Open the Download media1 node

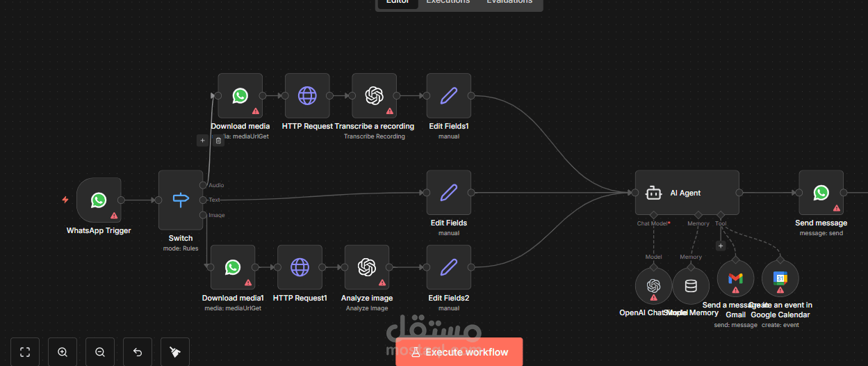(x=233, y=267)
